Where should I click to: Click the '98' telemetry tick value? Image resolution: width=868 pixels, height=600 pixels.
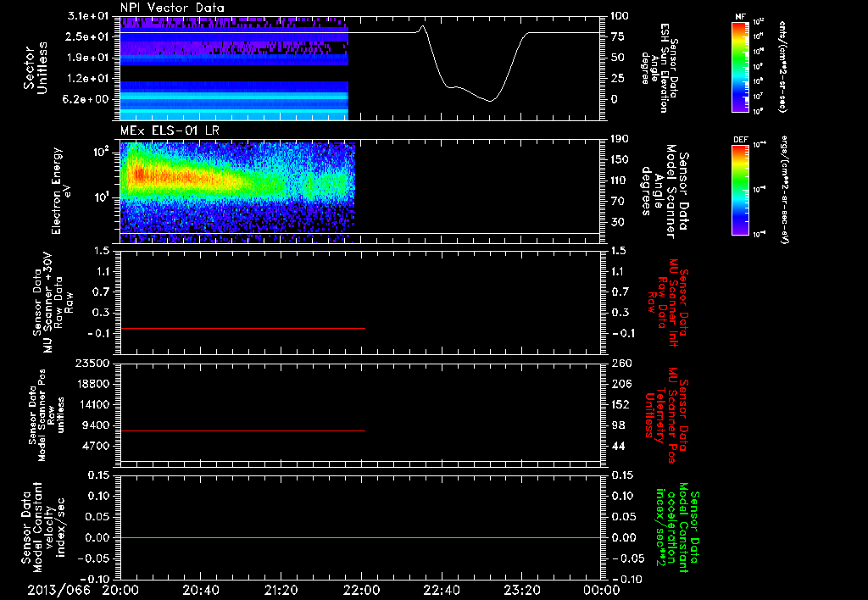(x=618, y=425)
